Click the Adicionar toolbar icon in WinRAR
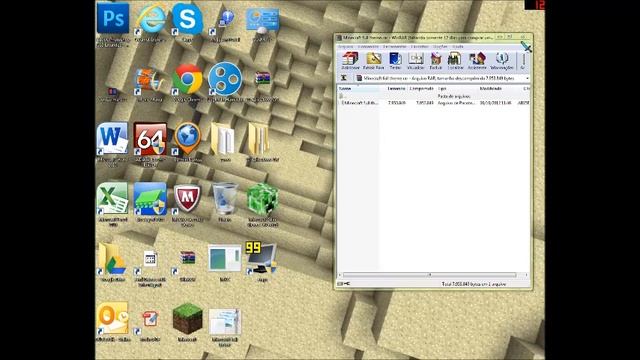Screen dimensions: 640x360 (x=350, y=61)
